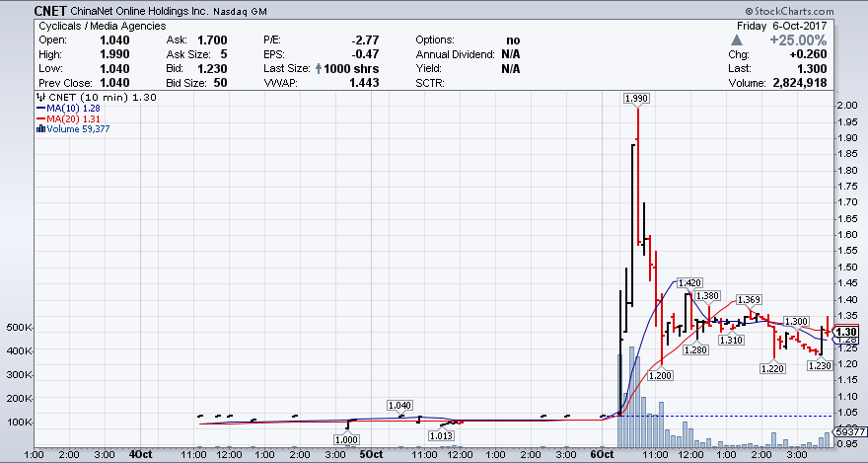Click the 1.420 price label on chart
The height and width of the screenshot is (463, 868).
click(689, 283)
